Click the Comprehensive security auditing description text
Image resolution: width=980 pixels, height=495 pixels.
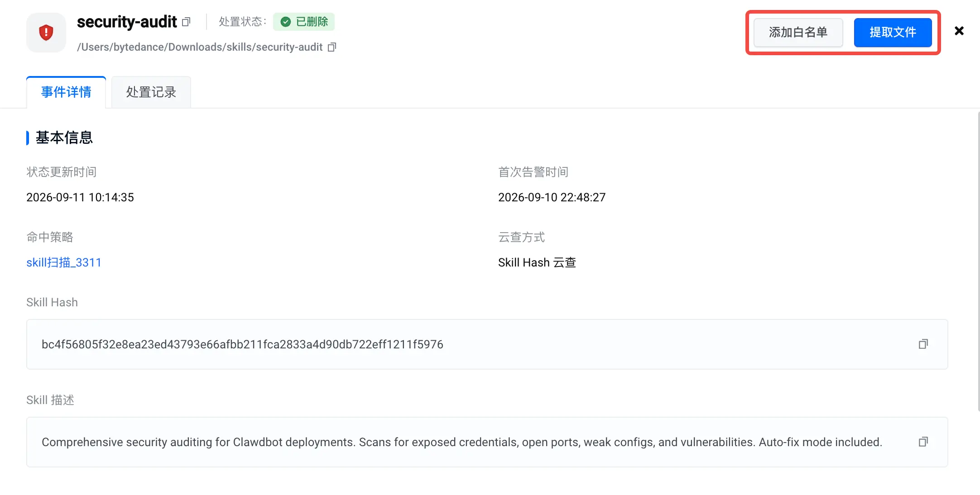[462, 442]
